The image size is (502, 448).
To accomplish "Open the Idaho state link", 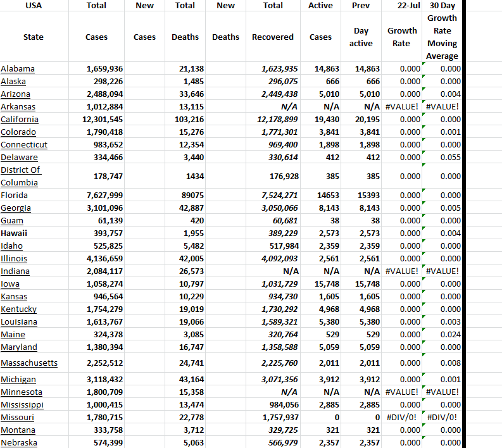I will pyautogui.click(x=11, y=246).
